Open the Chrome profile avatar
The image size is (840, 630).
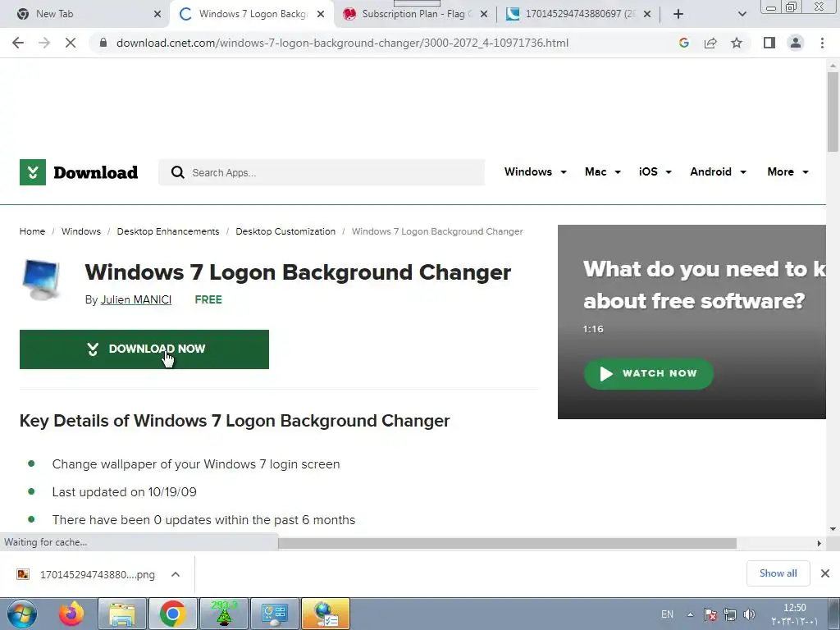[796, 43]
